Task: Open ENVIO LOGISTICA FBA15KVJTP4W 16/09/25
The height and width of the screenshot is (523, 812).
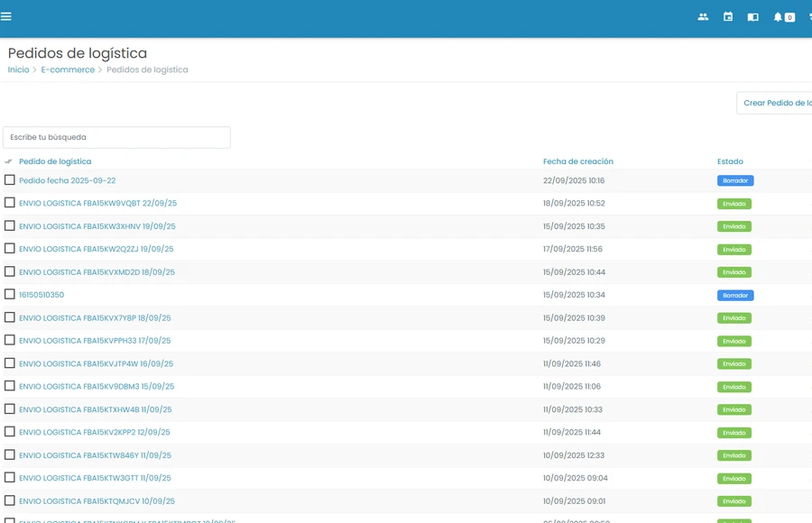Action: click(97, 364)
